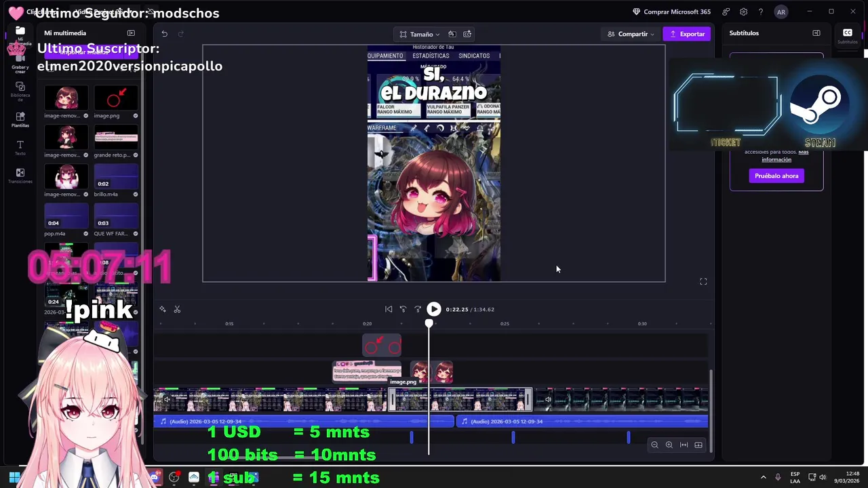Zoom out the timeline

coord(654,445)
